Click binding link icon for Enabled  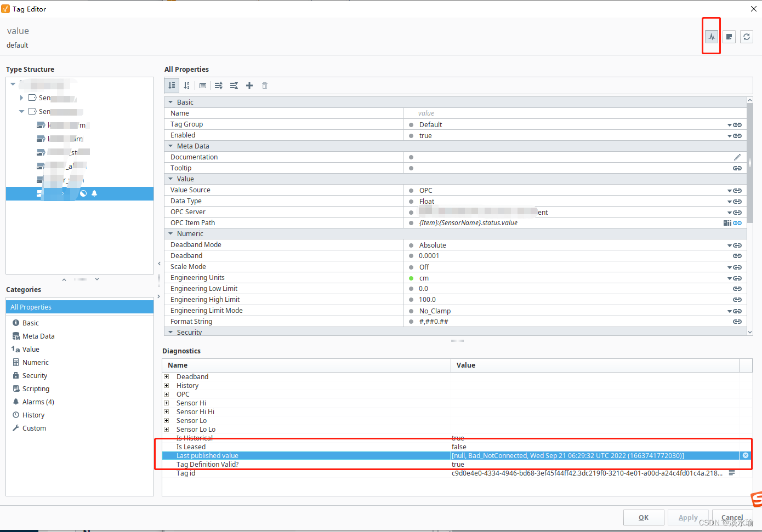pyautogui.click(x=737, y=136)
